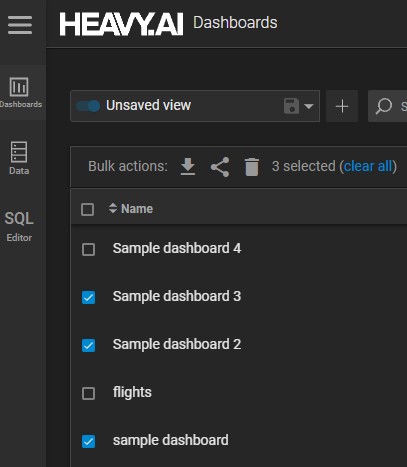Click the HEAVY.AI logo
This screenshot has height=467, width=407.
pos(121,24)
